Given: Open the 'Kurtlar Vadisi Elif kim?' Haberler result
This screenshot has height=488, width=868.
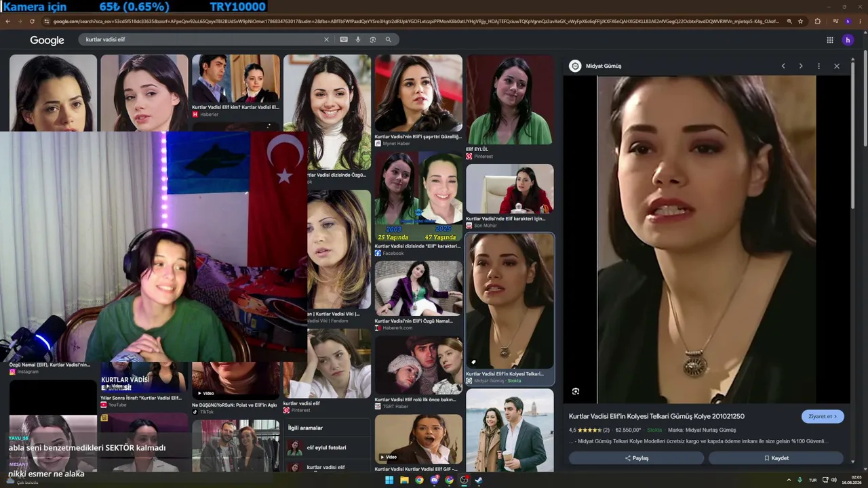Looking at the screenshot, I should (x=235, y=86).
